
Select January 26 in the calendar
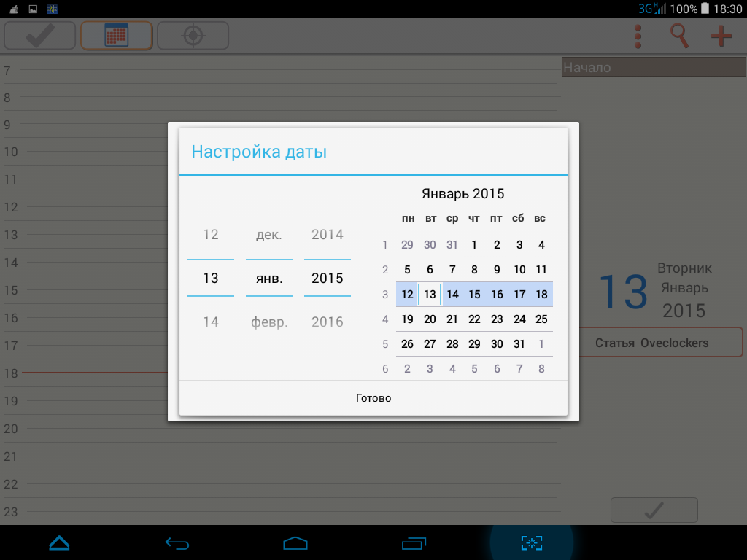407,344
